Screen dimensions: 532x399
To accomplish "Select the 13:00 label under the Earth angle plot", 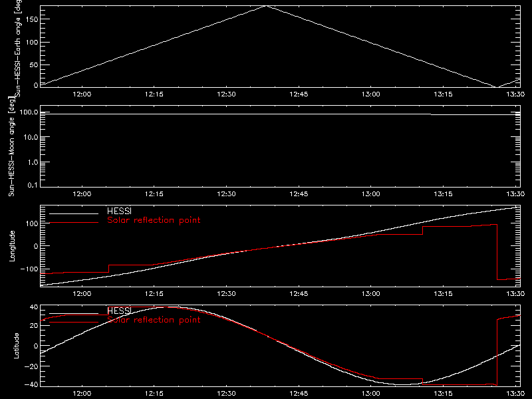I will 371,94.
